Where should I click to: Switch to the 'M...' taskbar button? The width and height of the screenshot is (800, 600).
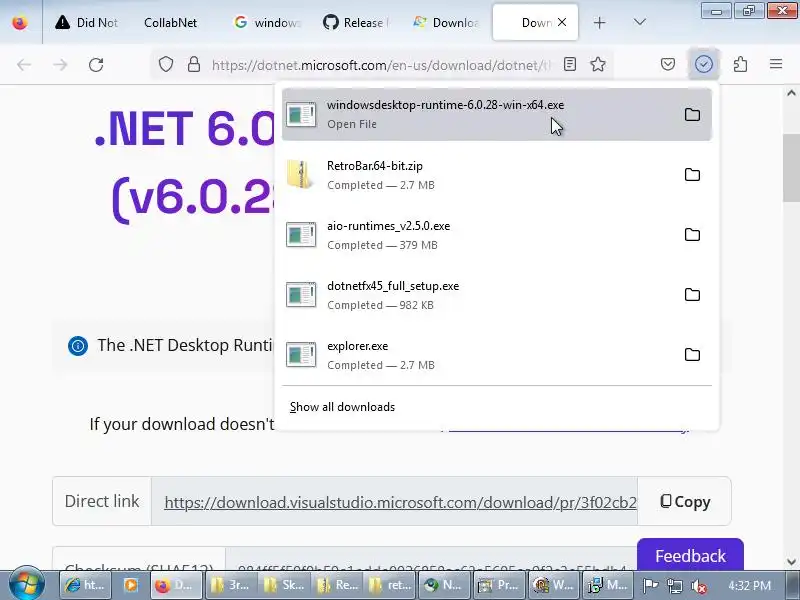point(608,585)
